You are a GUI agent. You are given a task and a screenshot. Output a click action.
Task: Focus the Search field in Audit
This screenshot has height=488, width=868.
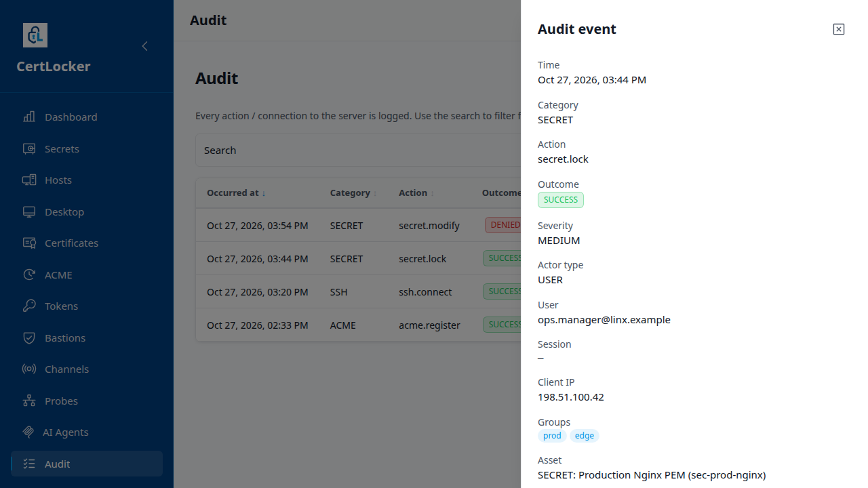(358, 150)
